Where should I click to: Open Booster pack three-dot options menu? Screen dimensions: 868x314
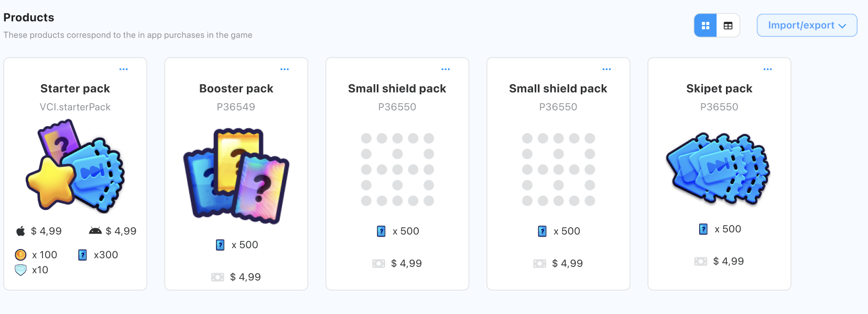pyautogui.click(x=285, y=69)
